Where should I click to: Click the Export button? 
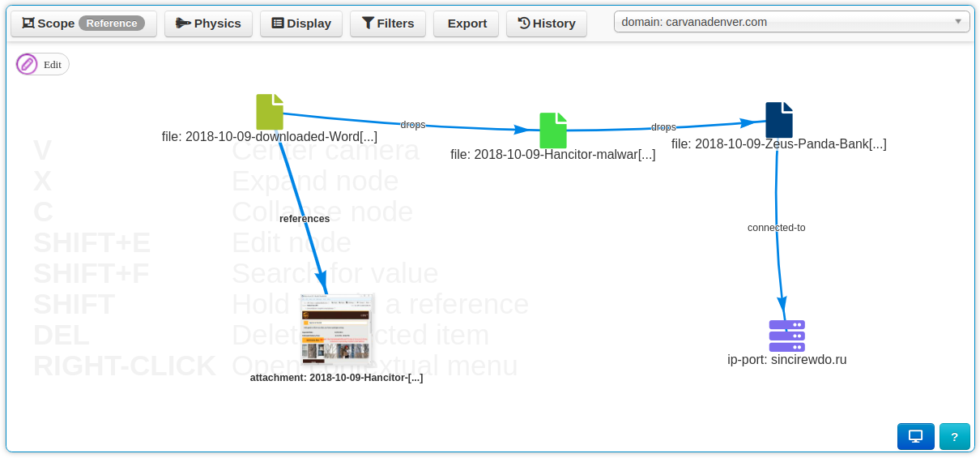point(467,24)
